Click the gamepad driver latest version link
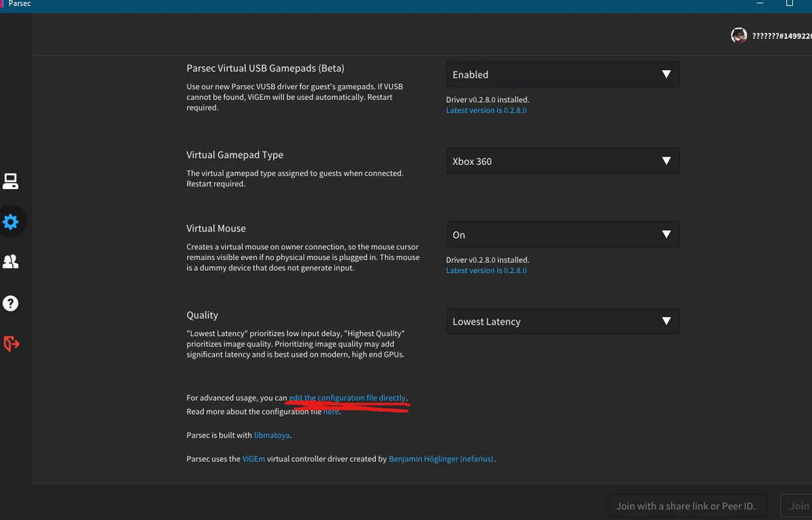This screenshot has width=812, height=520. pyautogui.click(x=486, y=110)
